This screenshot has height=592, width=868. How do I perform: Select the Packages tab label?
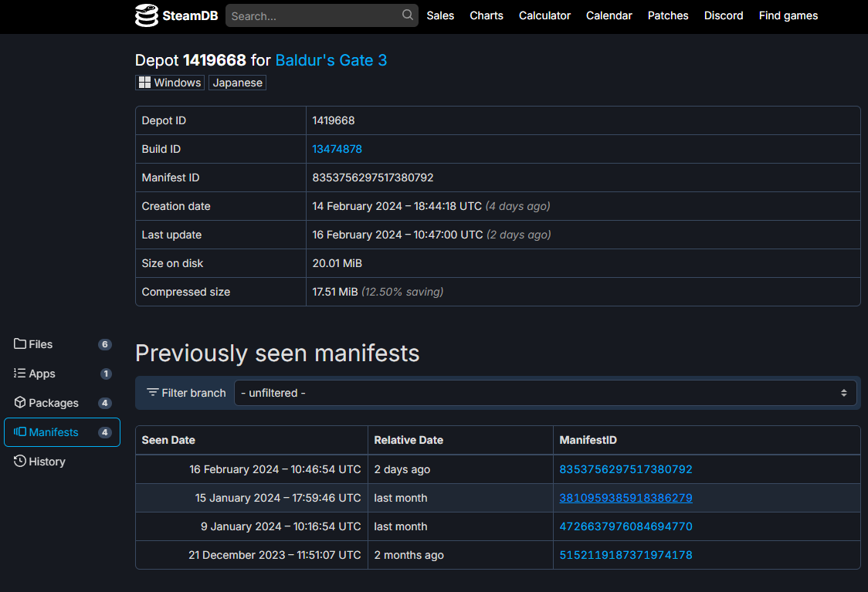(54, 403)
